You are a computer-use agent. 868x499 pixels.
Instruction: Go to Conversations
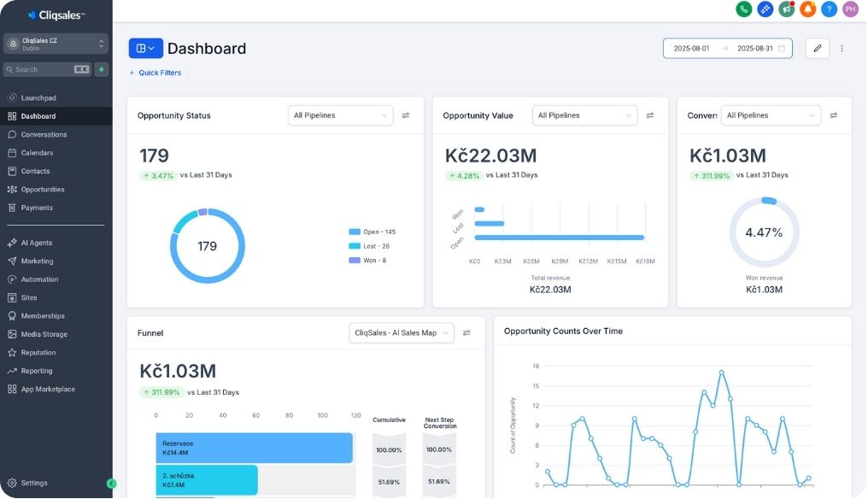pos(56,135)
